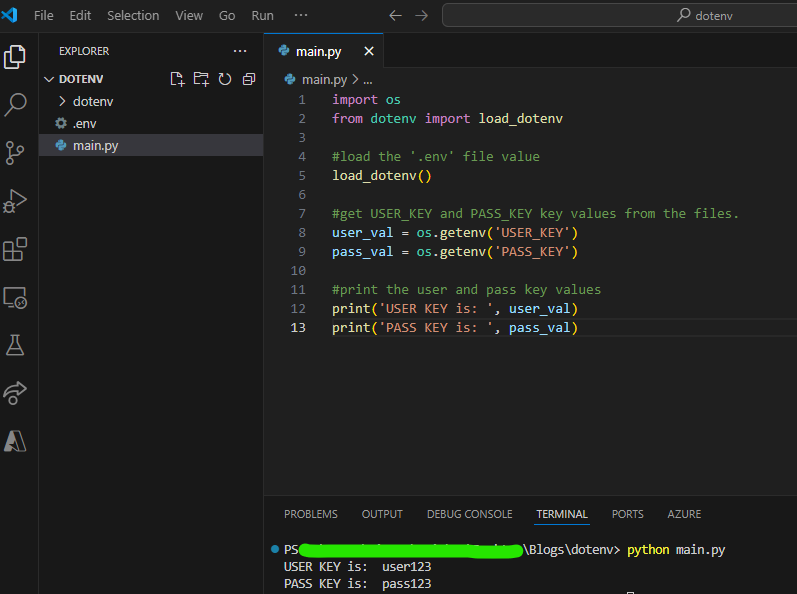The height and width of the screenshot is (594, 797).
Task: Close the main.py editor tab
Action: (x=368, y=51)
